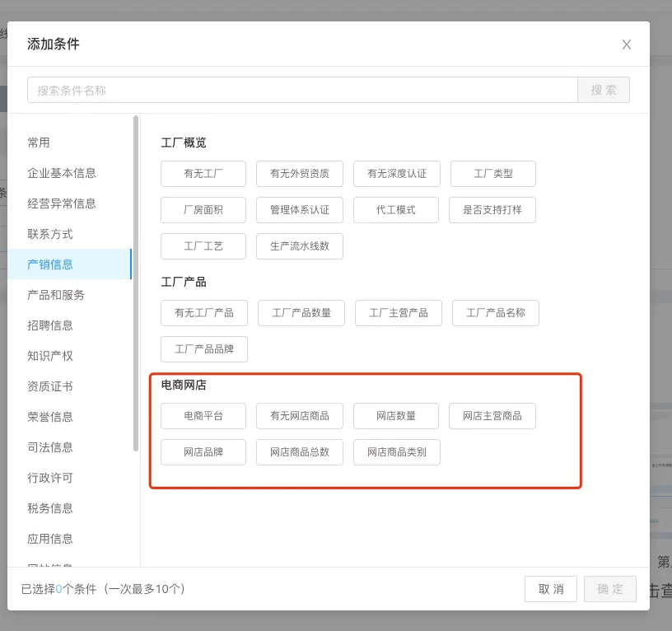Click the 搜索 search button
Image resolution: width=672 pixels, height=631 pixels.
click(x=604, y=90)
